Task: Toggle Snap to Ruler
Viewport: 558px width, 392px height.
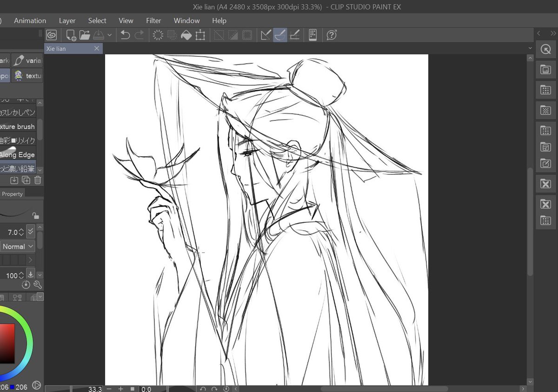Action: (266, 35)
